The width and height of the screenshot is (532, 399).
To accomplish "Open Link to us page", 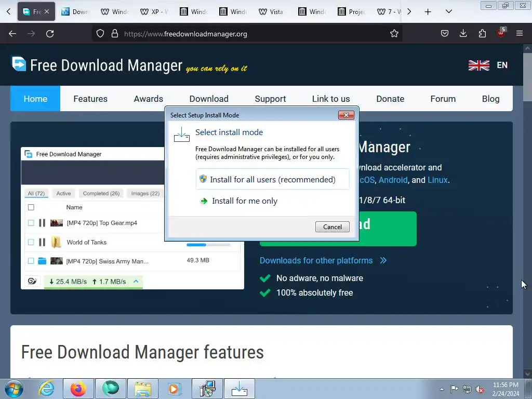I will coord(331,99).
